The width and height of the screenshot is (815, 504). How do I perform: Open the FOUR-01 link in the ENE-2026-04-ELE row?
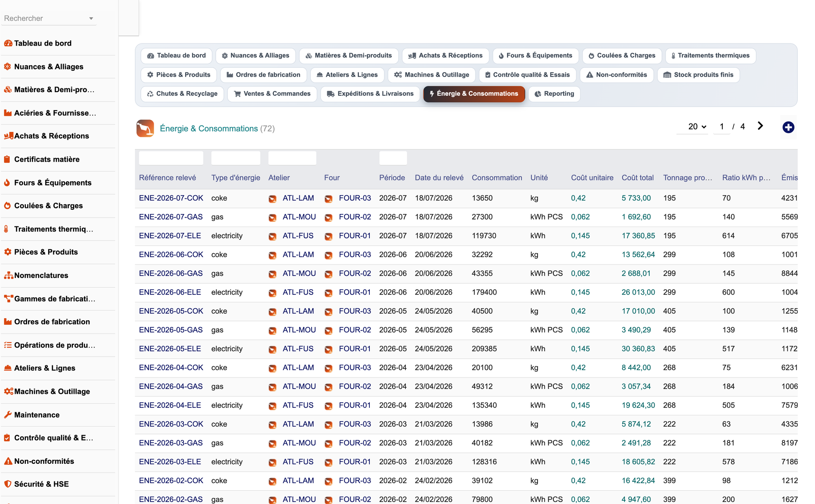click(355, 405)
